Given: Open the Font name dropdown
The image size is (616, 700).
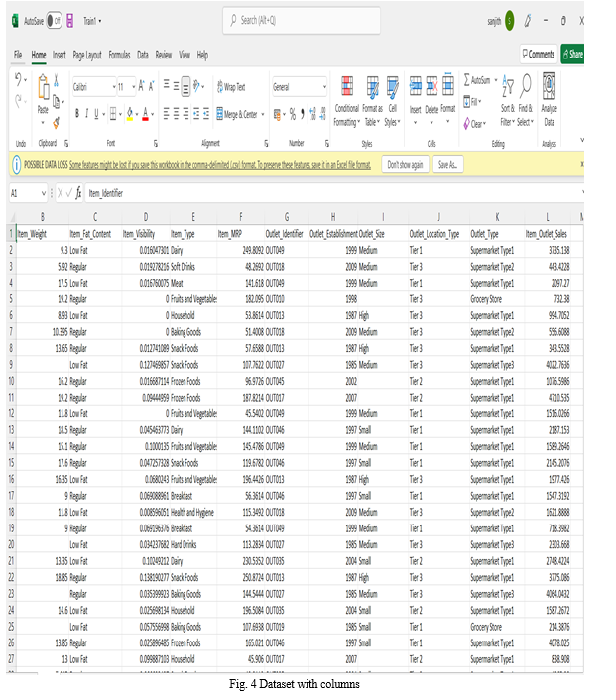Looking at the screenshot, I should tap(114, 87).
